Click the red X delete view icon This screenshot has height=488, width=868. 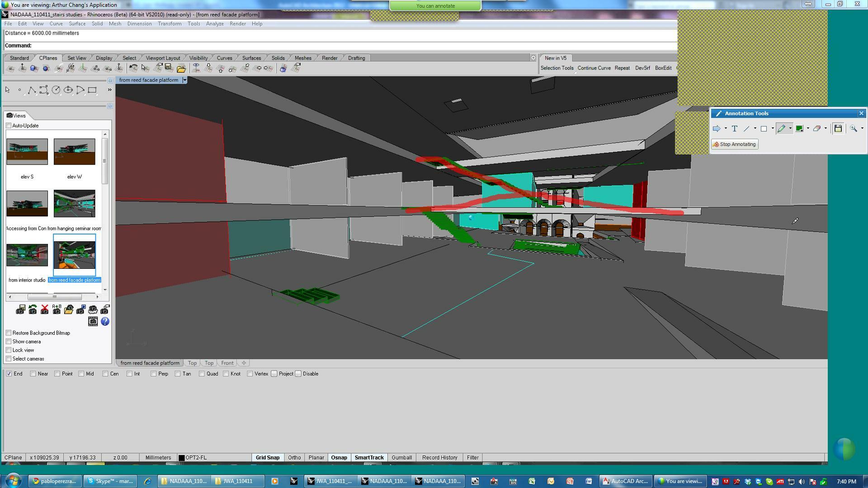pyautogui.click(x=44, y=310)
